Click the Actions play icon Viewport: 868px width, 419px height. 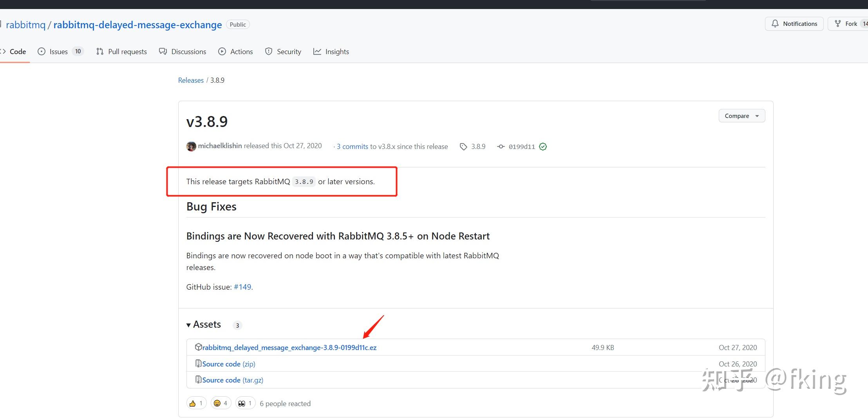click(222, 51)
